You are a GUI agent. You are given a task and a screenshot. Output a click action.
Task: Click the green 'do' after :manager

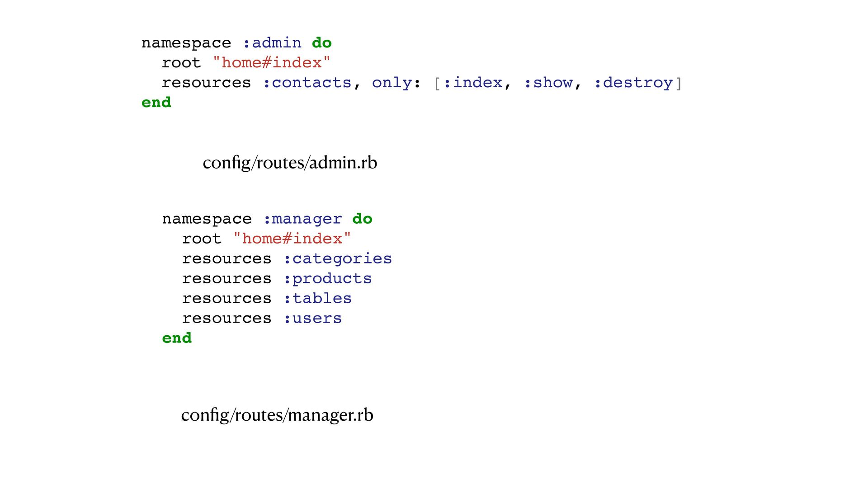coord(362,219)
